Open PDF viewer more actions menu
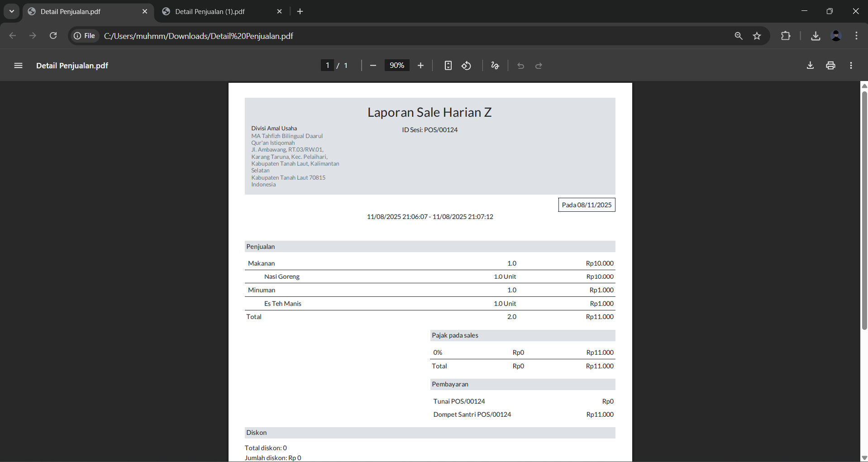Image resolution: width=868 pixels, height=462 pixels. tap(851, 66)
